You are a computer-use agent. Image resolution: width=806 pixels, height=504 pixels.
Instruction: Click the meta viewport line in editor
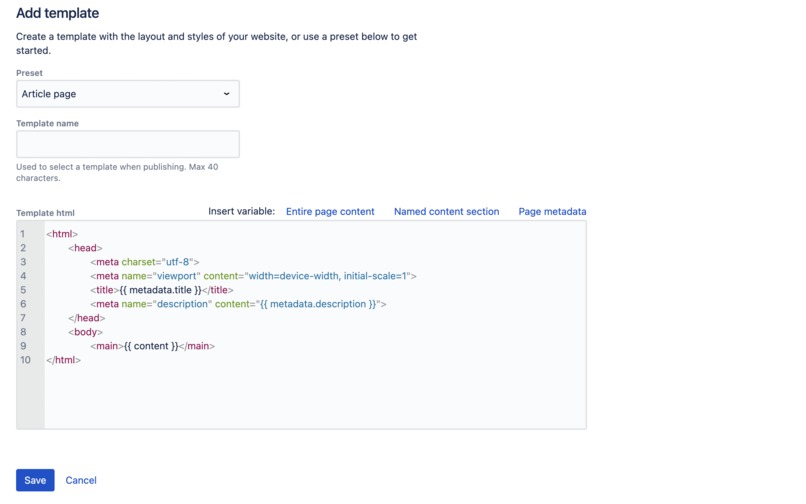pos(253,276)
